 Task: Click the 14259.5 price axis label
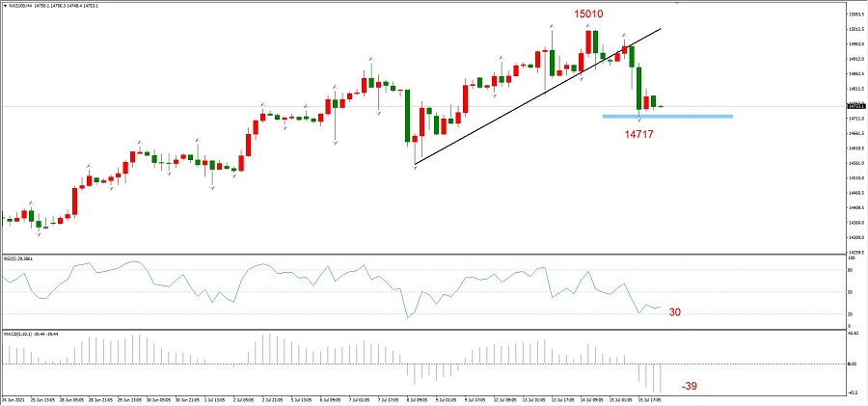click(854, 252)
